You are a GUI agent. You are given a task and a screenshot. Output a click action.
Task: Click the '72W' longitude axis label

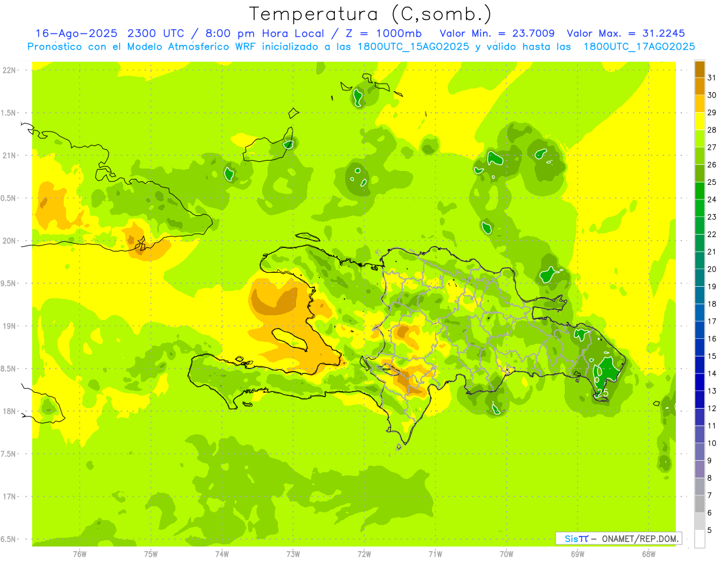point(364,554)
